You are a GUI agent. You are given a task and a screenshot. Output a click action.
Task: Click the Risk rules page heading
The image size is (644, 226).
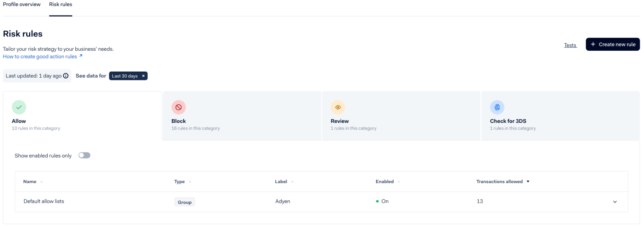(x=23, y=34)
